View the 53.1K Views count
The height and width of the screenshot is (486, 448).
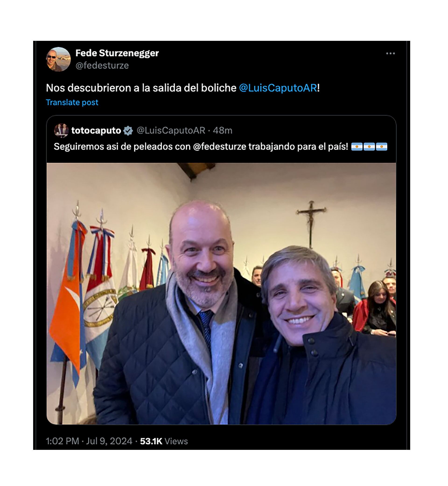[164, 441]
